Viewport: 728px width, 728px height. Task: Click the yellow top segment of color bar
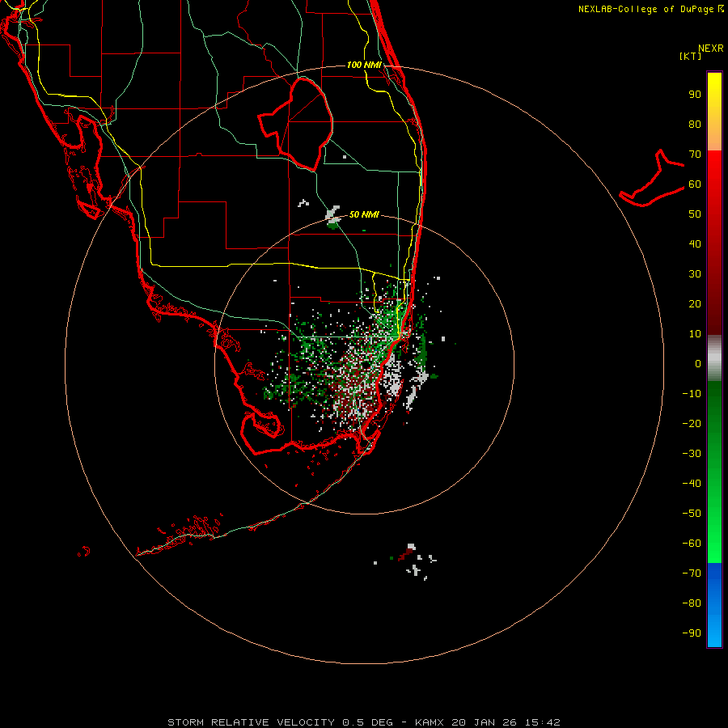click(714, 112)
